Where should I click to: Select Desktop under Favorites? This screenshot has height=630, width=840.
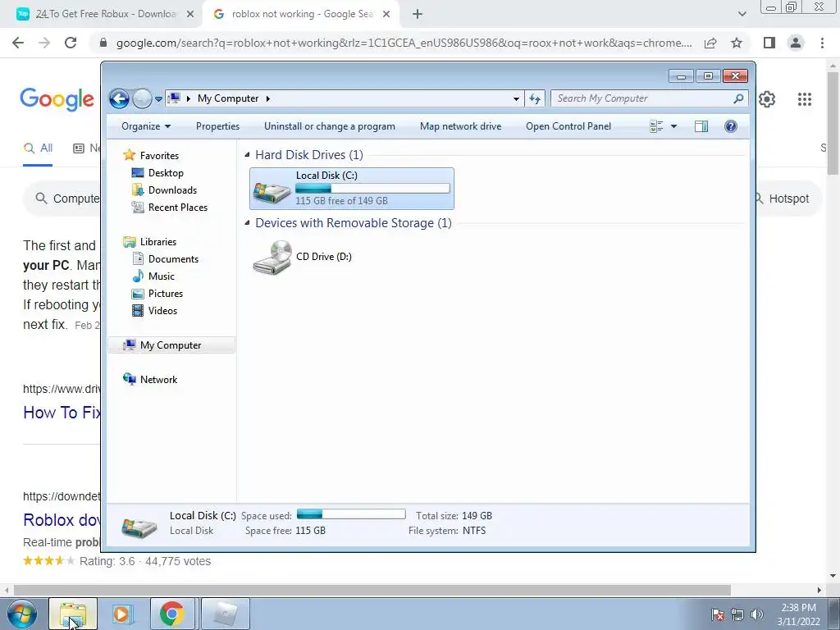click(166, 173)
